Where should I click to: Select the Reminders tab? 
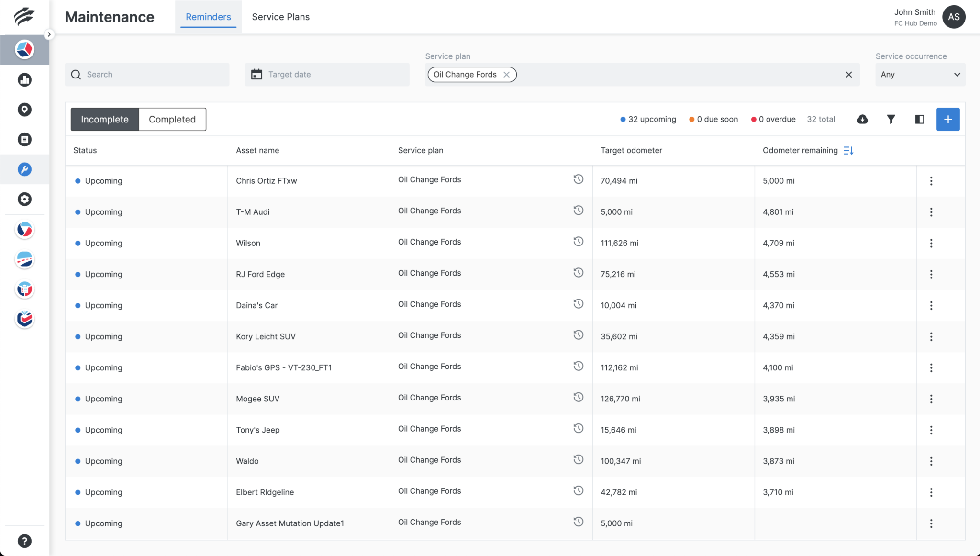pos(208,17)
